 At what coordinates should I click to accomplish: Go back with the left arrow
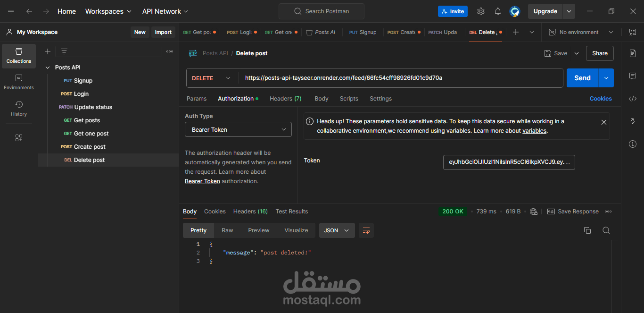[29, 11]
